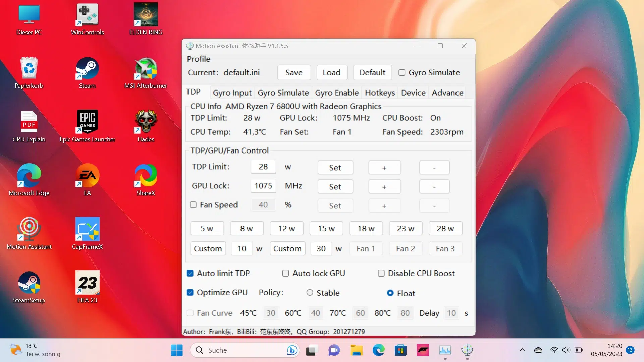Viewport: 644px width, 362px height.
Task: Select the Stable policy radio button
Action: [x=310, y=293]
